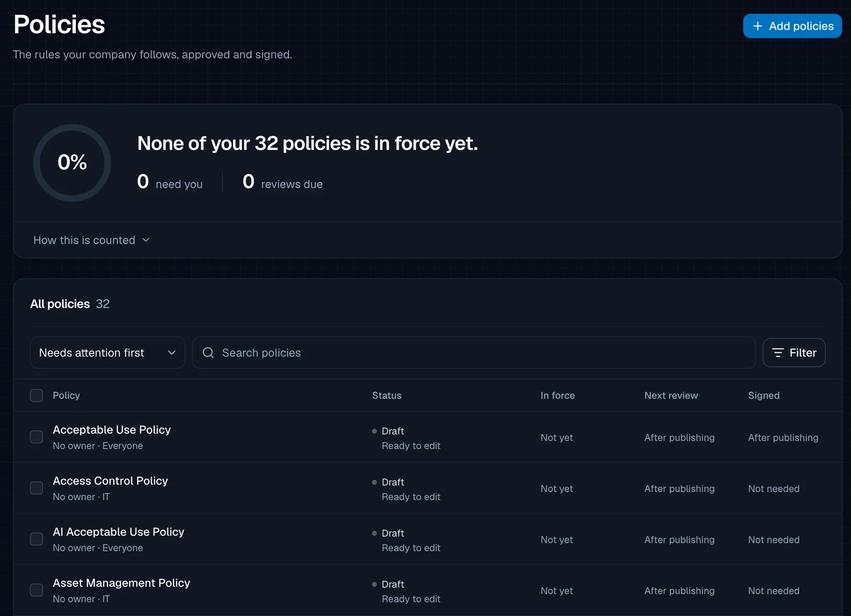The image size is (851, 616).
Task: Open Access Control Policy
Action: point(110,481)
